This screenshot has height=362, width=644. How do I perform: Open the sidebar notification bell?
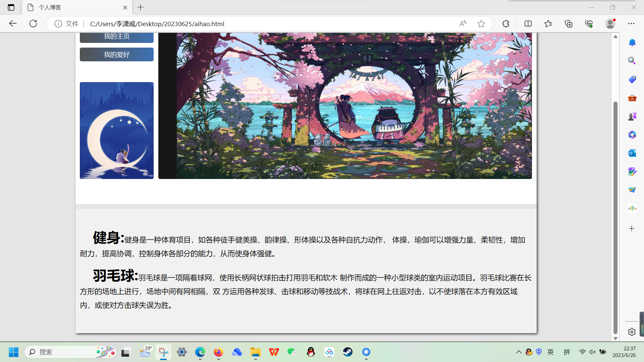pos(632,43)
